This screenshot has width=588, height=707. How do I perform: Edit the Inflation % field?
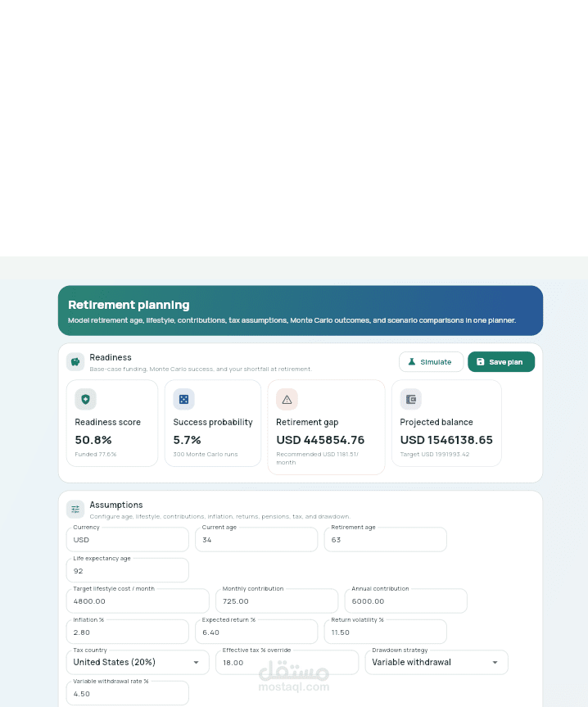click(x=128, y=632)
